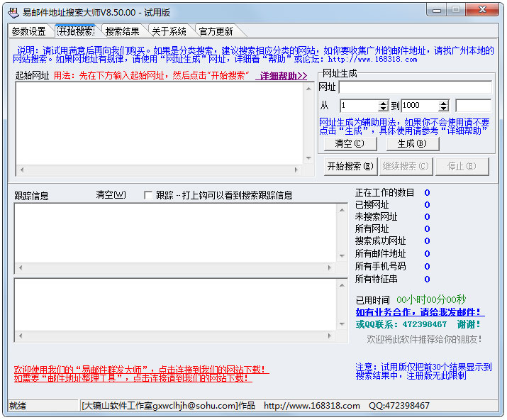Screen dimensions: 507x420
Task: Focus the 网址 input field
Action: (415, 87)
